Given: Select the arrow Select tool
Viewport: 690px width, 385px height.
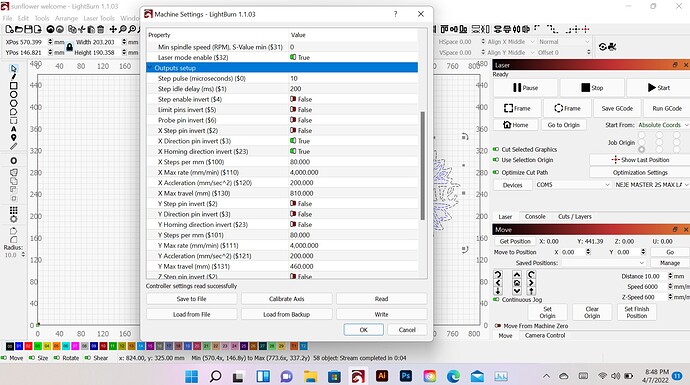Looking at the screenshot, I should coord(14,68).
